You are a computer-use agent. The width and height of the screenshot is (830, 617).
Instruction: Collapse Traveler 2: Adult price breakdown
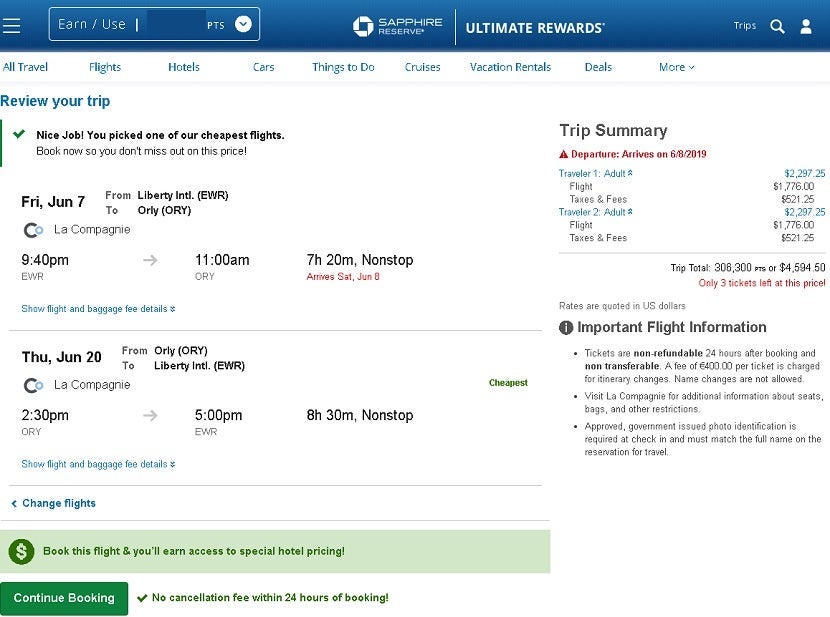pyautogui.click(x=595, y=212)
